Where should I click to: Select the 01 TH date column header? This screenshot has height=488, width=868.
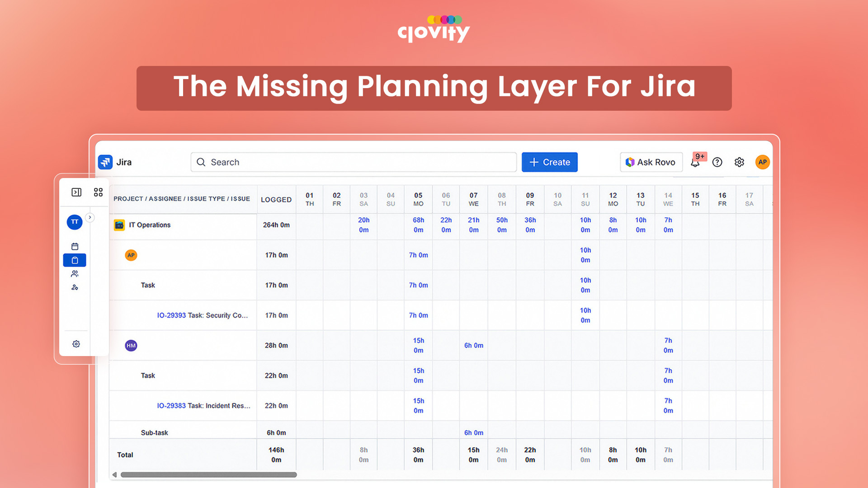[x=310, y=199]
